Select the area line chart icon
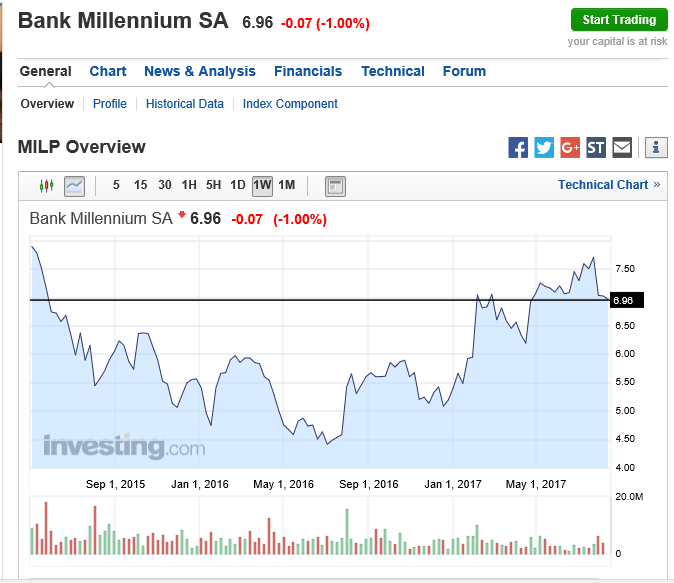674x583 pixels. click(74, 186)
